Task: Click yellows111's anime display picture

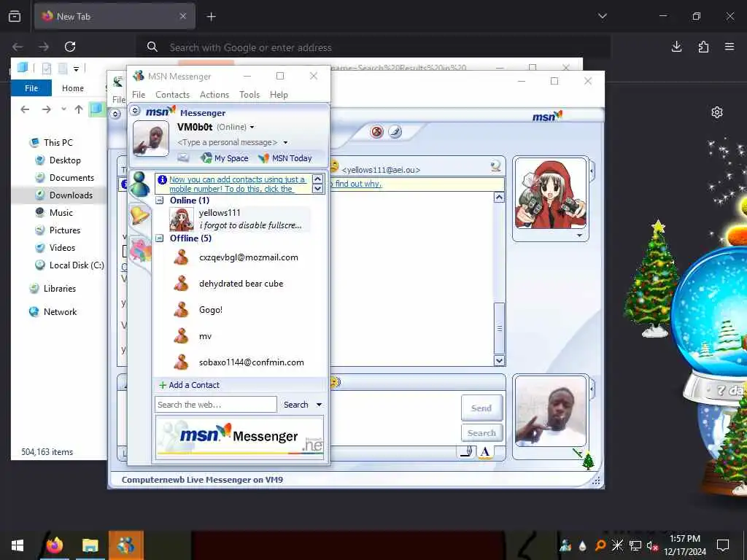Action: 550,193
